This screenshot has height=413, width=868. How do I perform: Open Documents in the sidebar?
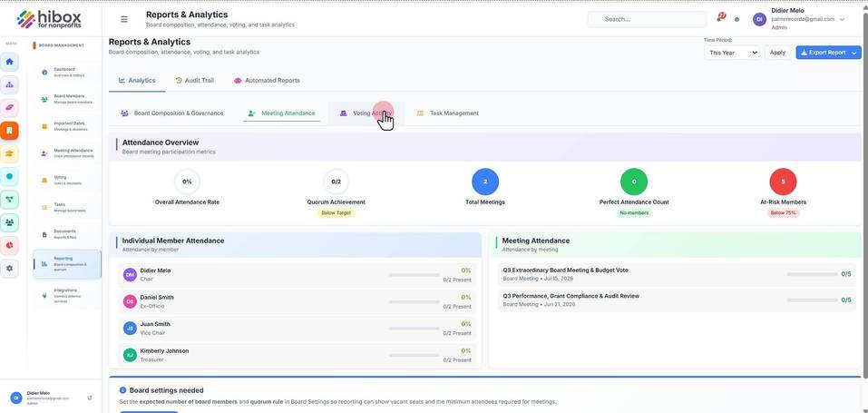66,234
